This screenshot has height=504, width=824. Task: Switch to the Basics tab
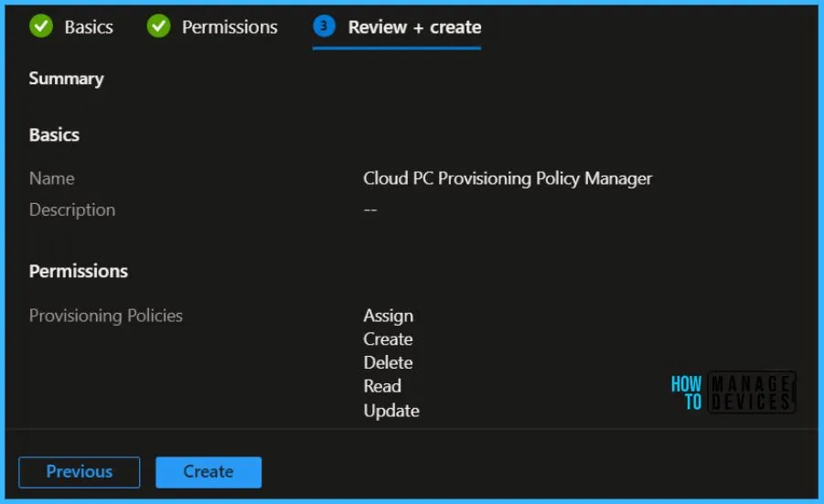click(x=88, y=27)
